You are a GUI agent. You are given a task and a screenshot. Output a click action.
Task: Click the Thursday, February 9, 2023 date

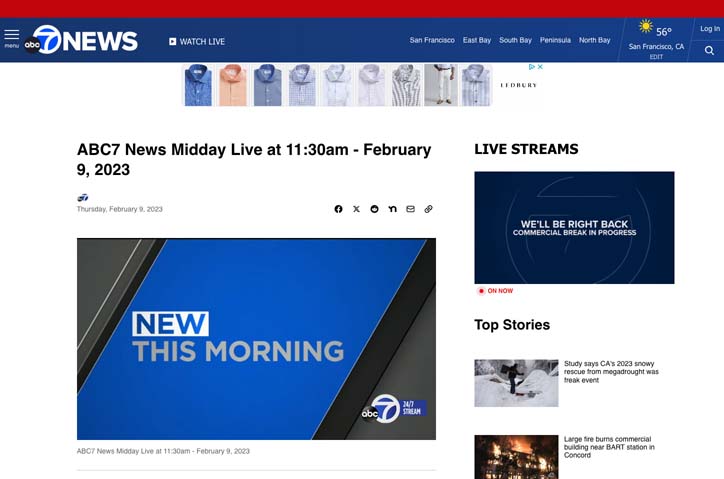pyautogui.click(x=120, y=209)
